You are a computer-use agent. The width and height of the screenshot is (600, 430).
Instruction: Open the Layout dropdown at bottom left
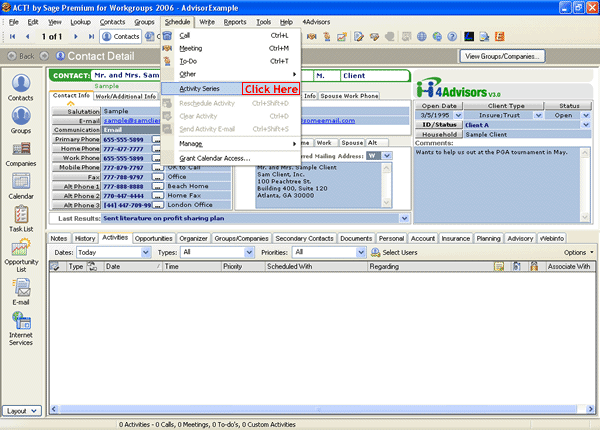21,411
